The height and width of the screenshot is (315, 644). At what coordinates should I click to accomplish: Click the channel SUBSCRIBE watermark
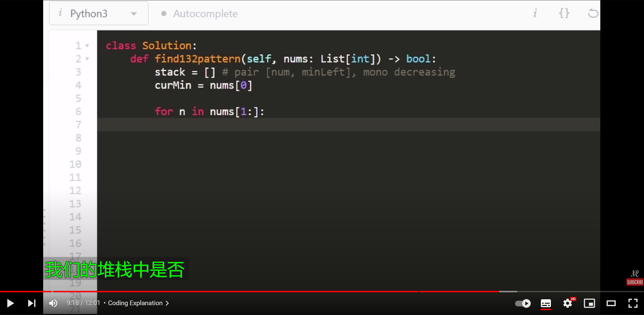click(x=635, y=282)
